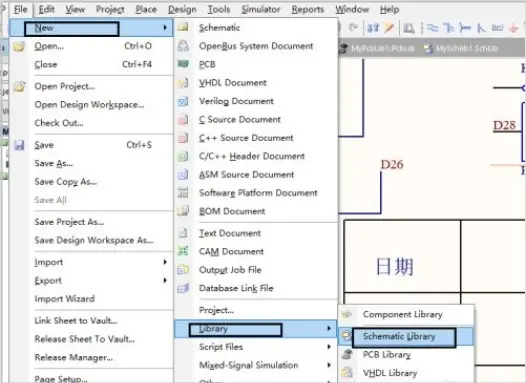Switch to the MySchlib1.SchLib tab

(x=461, y=49)
